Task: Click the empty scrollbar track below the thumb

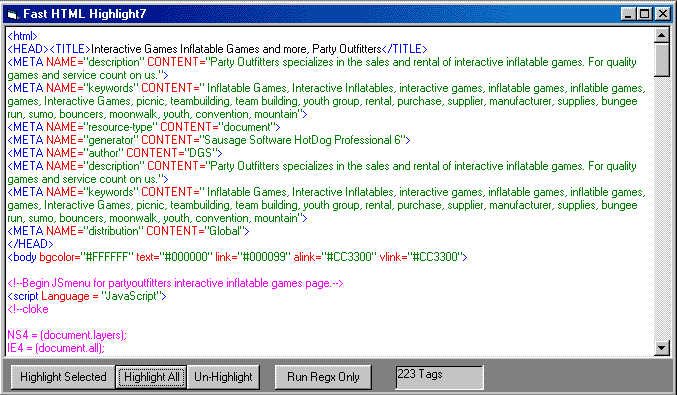Action: coord(661,209)
